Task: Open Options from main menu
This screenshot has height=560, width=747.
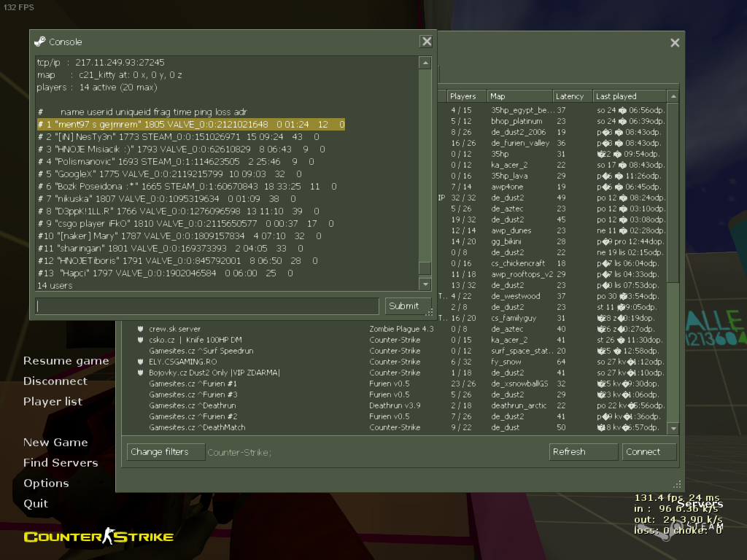Action: 46,483
